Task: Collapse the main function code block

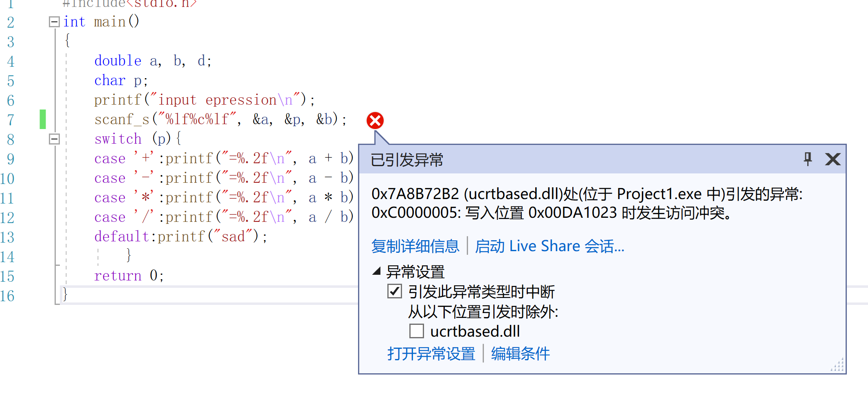Action: pos(54,22)
